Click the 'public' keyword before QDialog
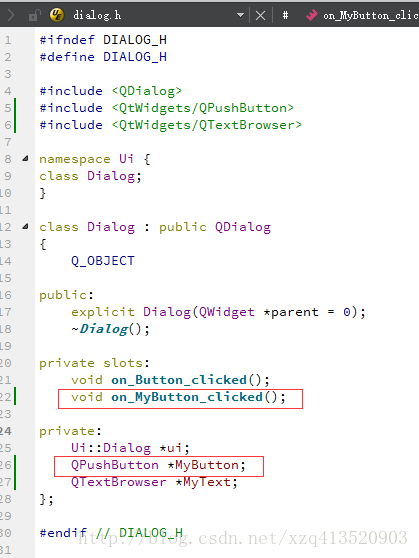This screenshot has width=419, height=558. pyautogui.click(x=183, y=227)
